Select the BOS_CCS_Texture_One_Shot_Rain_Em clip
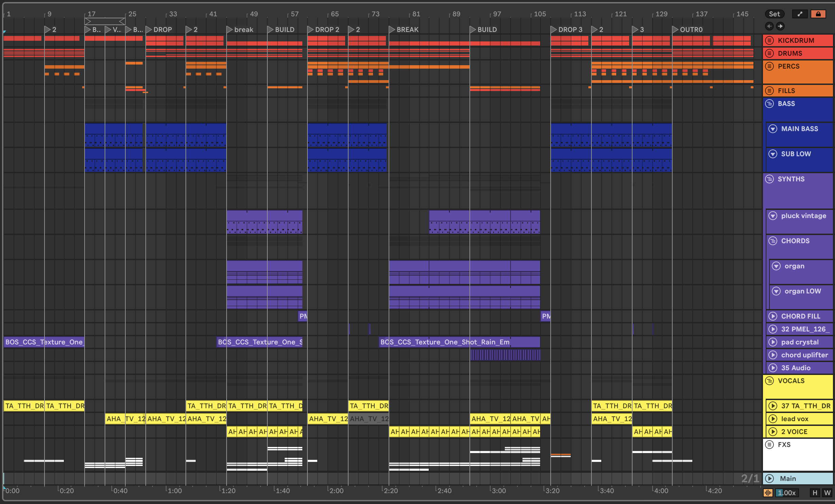Image resolution: width=835 pixels, height=504 pixels. [x=459, y=342]
